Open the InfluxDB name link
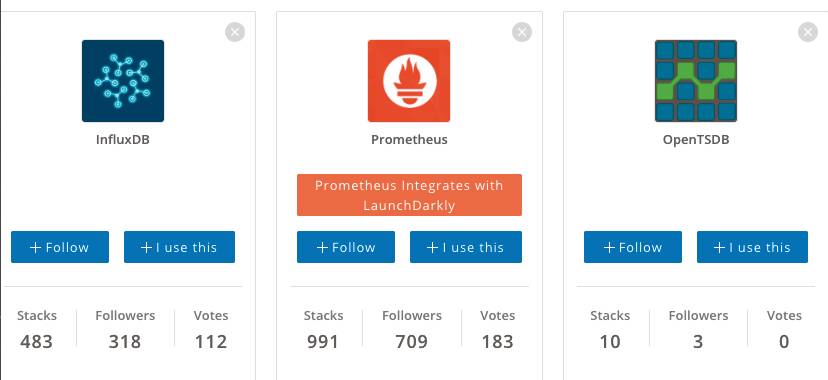Screen dimensions: 828x380 pos(123,140)
